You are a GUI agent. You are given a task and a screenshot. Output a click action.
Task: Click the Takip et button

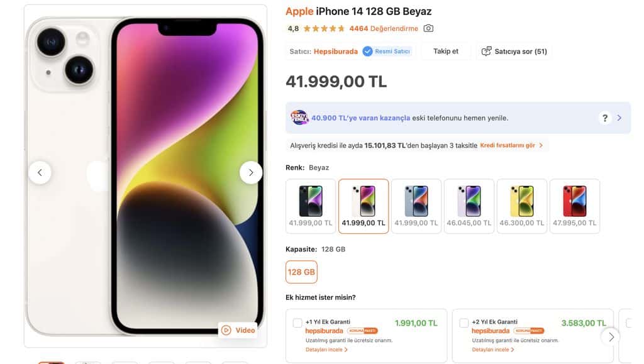[446, 52]
